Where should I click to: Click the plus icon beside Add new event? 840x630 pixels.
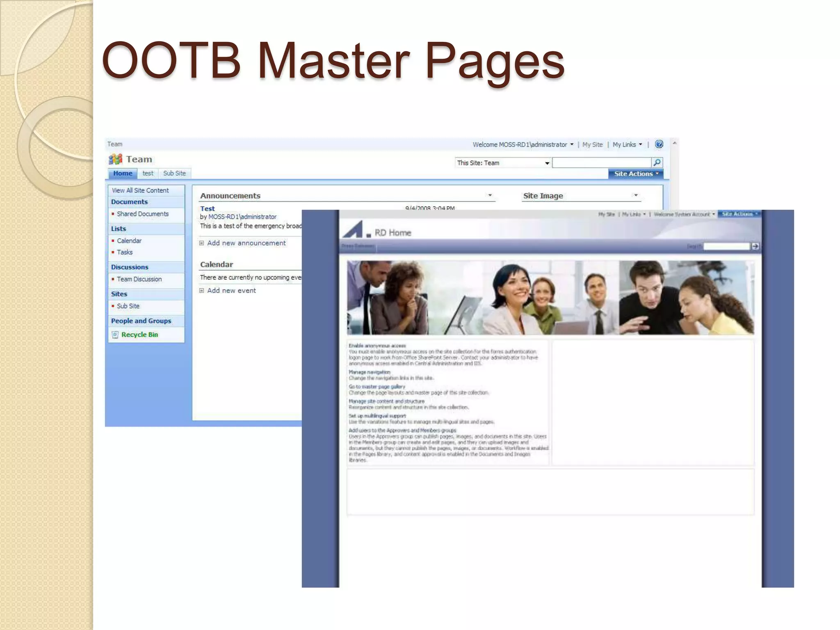tap(202, 291)
